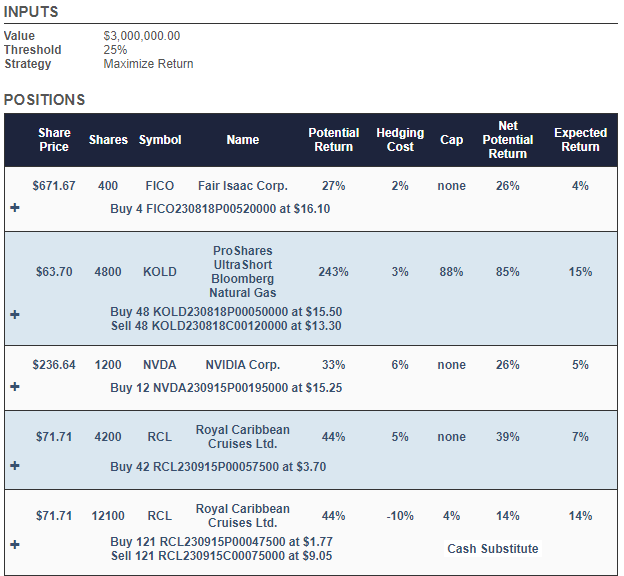Expand the KOLD position row plus icon
This screenshot has width=624, height=576.
pyautogui.click(x=15, y=315)
